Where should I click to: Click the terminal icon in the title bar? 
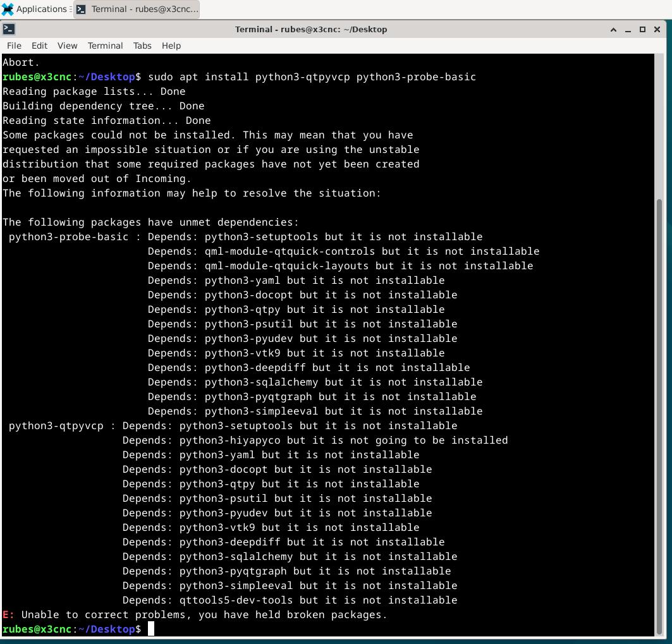(9, 29)
